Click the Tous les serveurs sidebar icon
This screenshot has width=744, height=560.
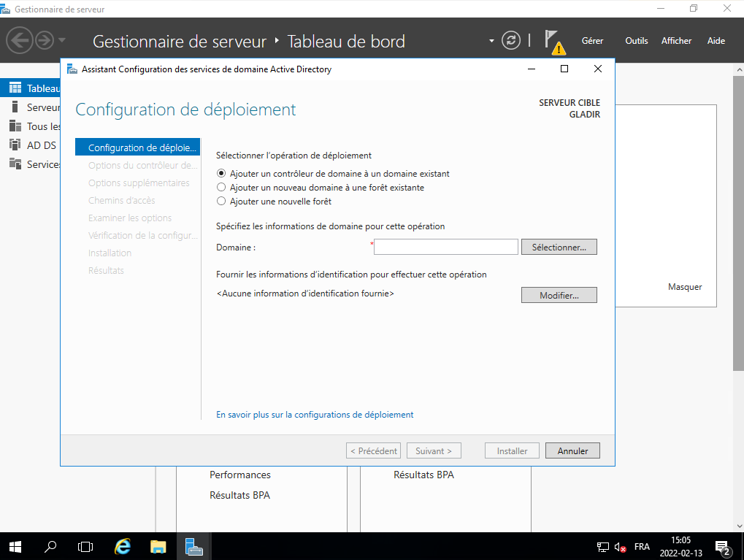pos(15,126)
